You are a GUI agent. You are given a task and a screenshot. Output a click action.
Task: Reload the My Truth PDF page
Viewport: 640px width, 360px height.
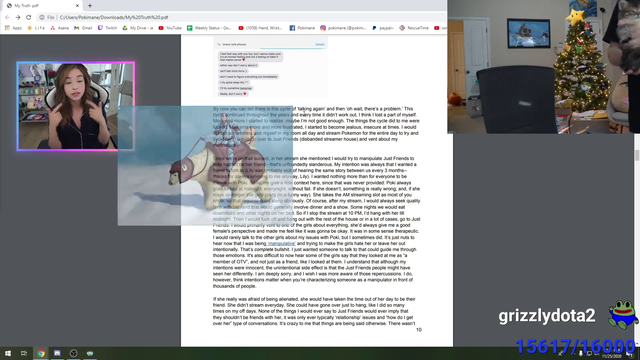click(x=29, y=17)
